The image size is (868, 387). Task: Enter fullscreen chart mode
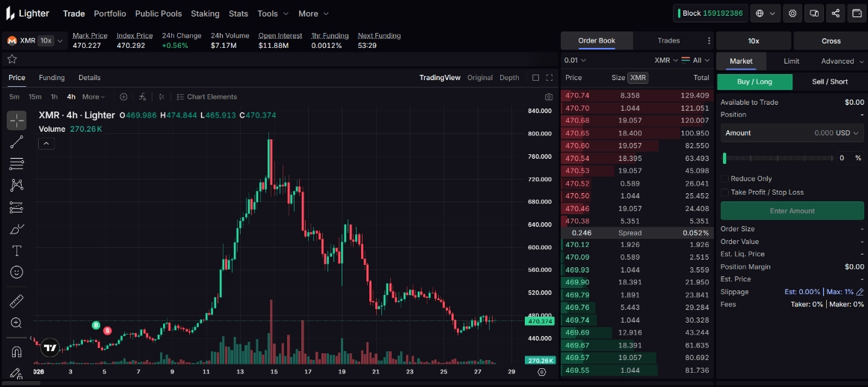point(550,78)
